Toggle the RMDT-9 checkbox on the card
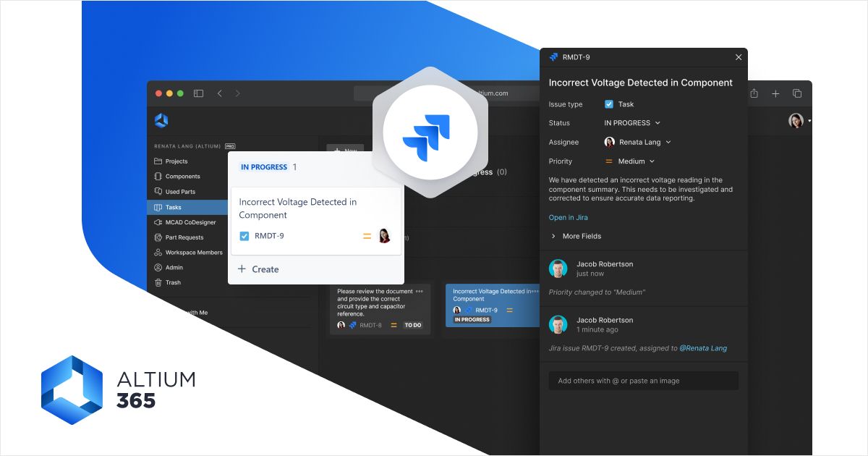 [244, 235]
